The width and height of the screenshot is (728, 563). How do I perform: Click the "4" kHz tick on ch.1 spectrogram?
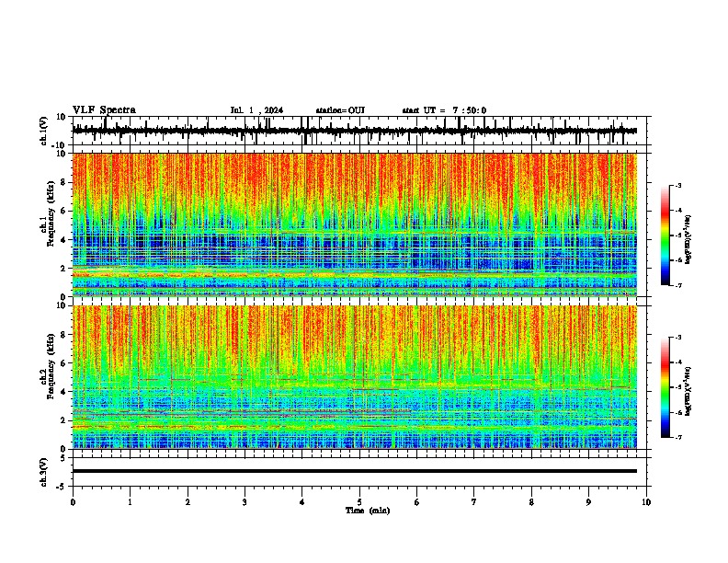pos(63,240)
